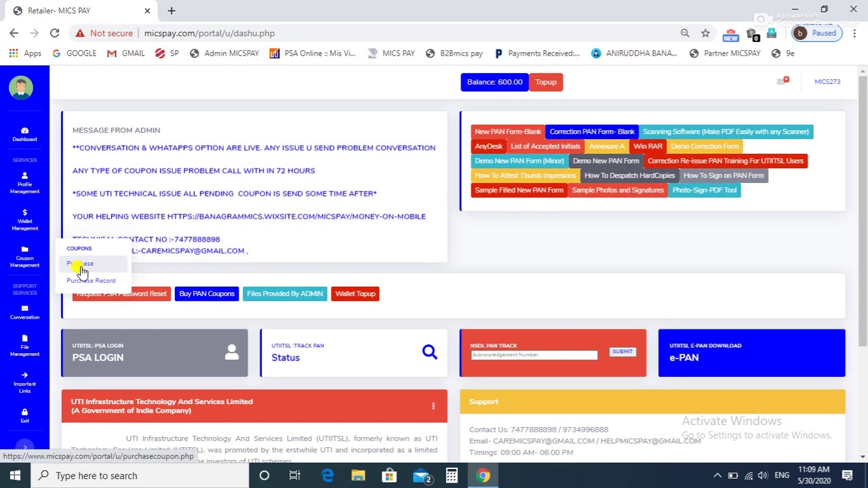Open Coupon Management folder icon

point(24,249)
